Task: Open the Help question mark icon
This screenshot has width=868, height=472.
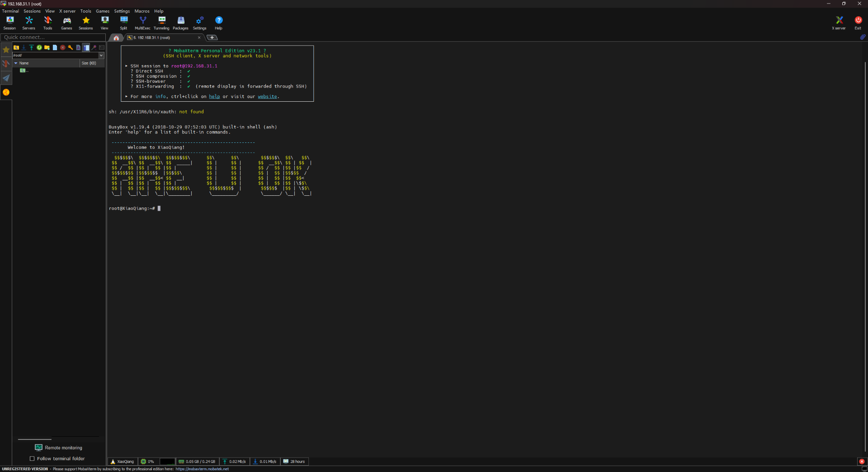Action: point(219,23)
